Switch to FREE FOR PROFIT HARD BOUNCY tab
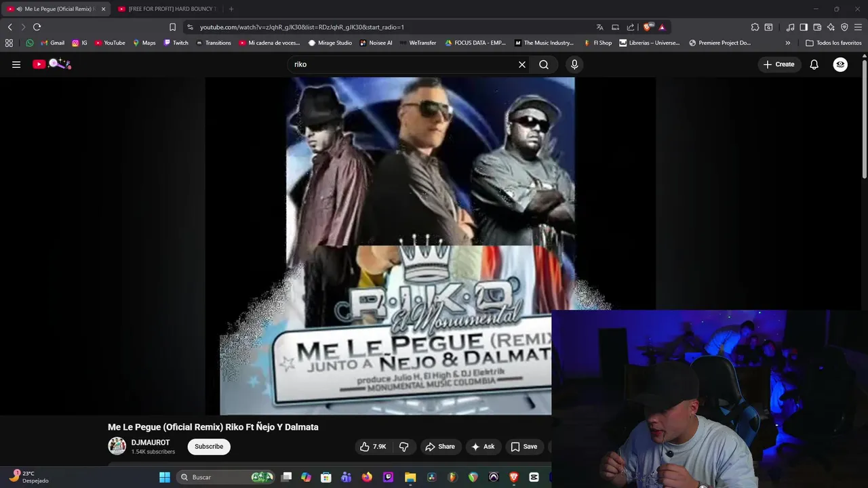The image size is (868, 488). tap(167, 9)
